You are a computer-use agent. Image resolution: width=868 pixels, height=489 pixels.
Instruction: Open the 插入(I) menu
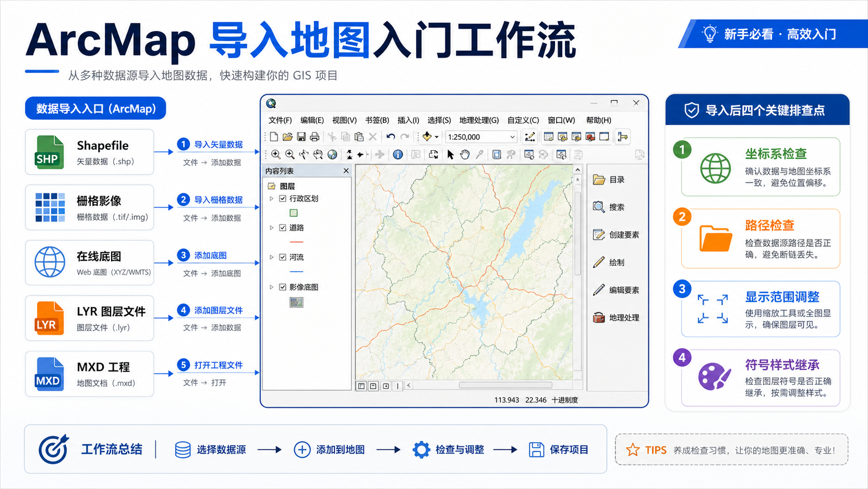point(408,120)
